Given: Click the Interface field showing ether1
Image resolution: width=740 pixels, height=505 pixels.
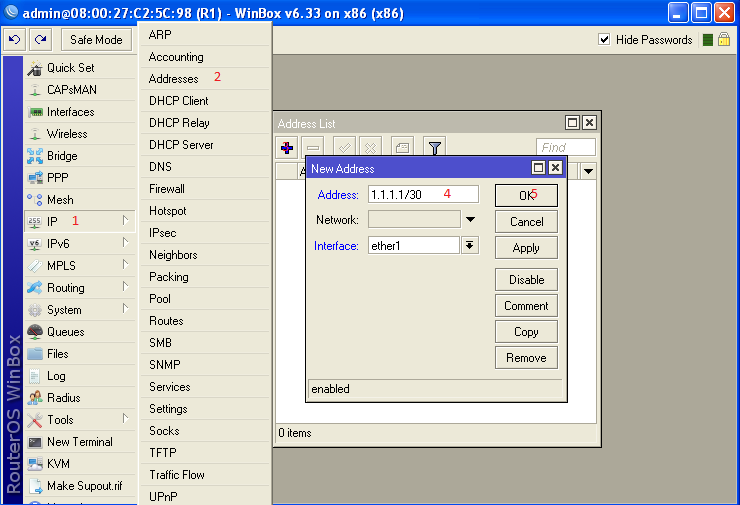Looking at the screenshot, I should coord(413,245).
